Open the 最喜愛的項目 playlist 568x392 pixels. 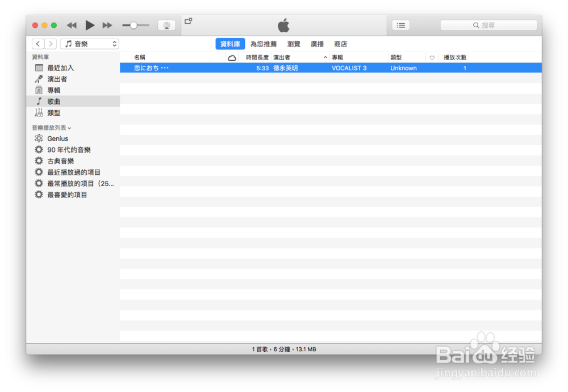click(x=73, y=195)
